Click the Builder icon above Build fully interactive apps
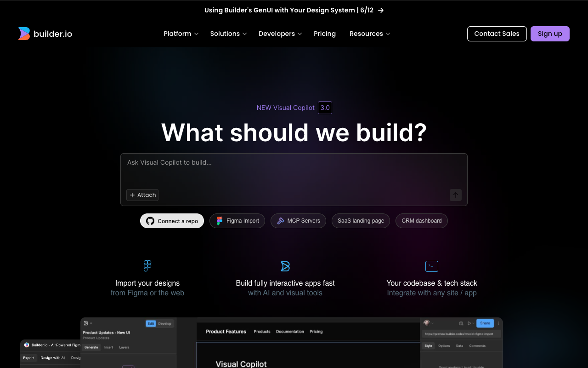Viewport: 588px width, 368px height. 285,266
